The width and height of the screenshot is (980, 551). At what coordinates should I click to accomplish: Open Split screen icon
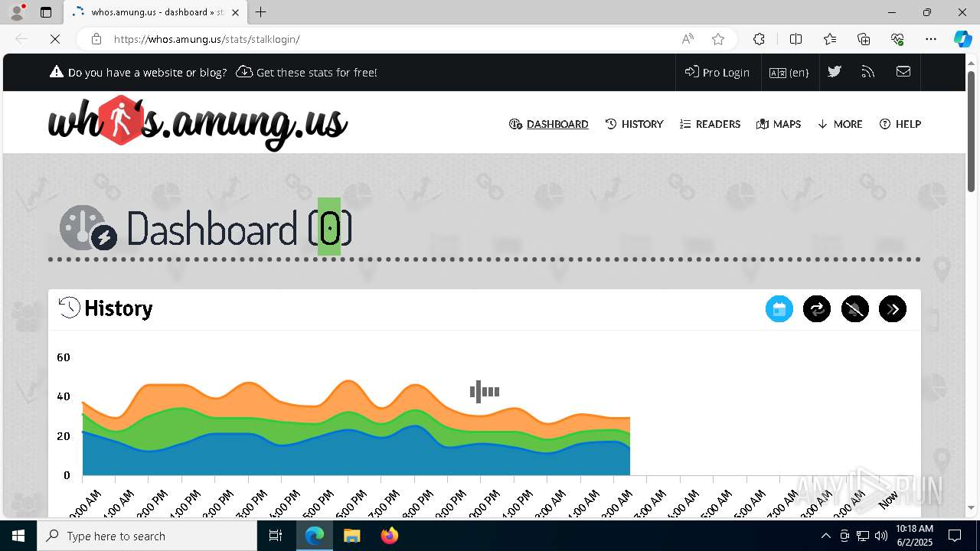[795, 39]
